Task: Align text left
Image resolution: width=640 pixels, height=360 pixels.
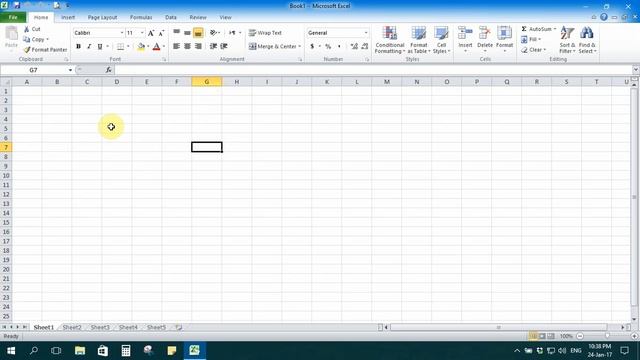Action: 176,46
